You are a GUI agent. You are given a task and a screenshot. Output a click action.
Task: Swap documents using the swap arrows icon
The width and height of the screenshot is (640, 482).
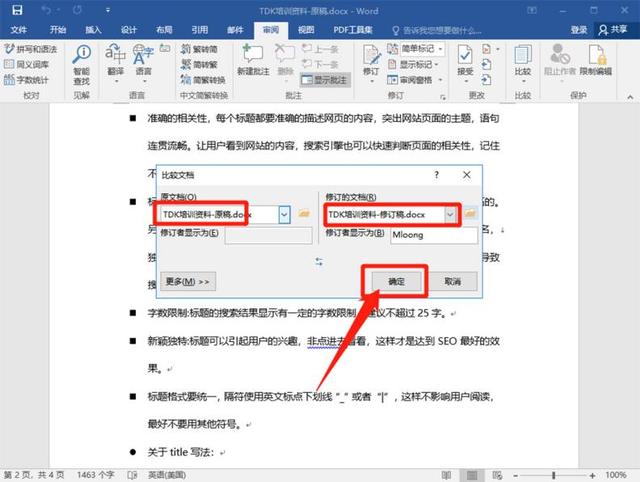pos(319,262)
